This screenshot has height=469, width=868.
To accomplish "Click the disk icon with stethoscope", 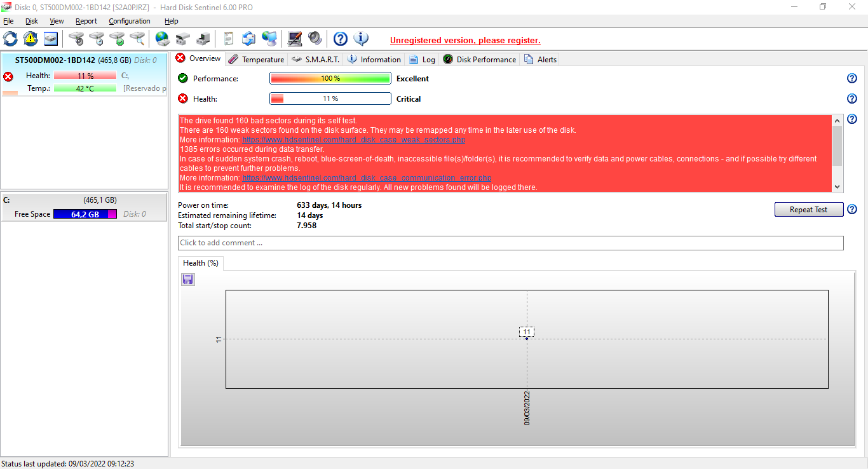I will coord(76,39).
